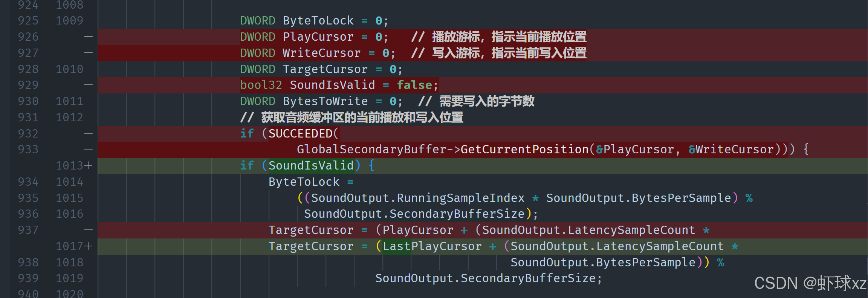The width and height of the screenshot is (868, 298).
Task: Click the plus marker next to 1017
Action: click(x=88, y=246)
